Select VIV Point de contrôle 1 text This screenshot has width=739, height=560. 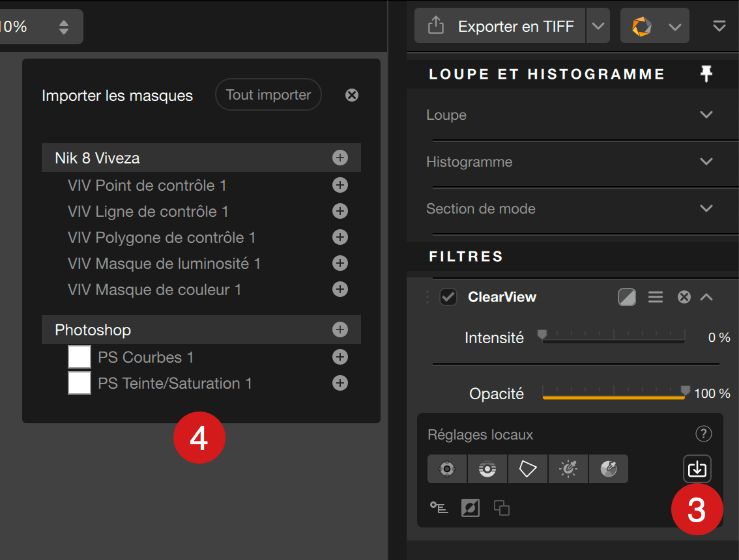147,185
